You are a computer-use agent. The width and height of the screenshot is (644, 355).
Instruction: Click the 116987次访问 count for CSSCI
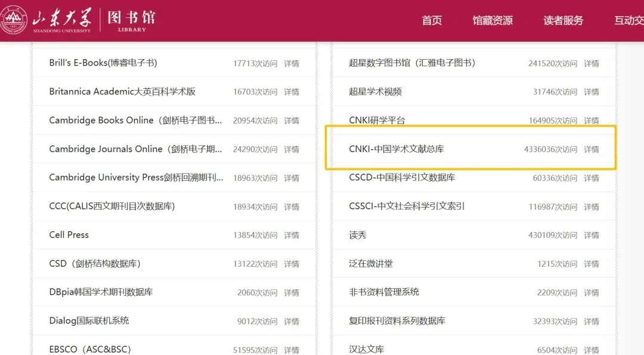click(553, 206)
